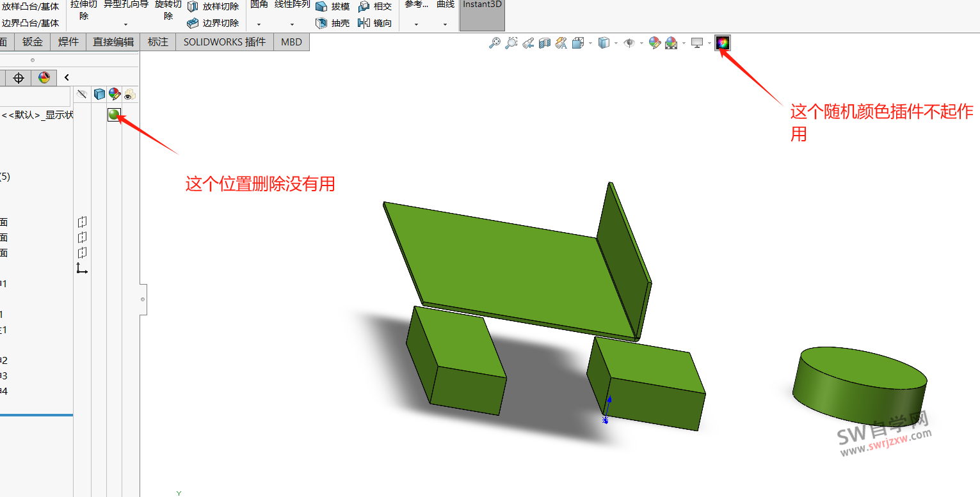Screen dimensions: 980x497
Task: Click second plane icon in display pane
Action: click(x=82, y=237)
